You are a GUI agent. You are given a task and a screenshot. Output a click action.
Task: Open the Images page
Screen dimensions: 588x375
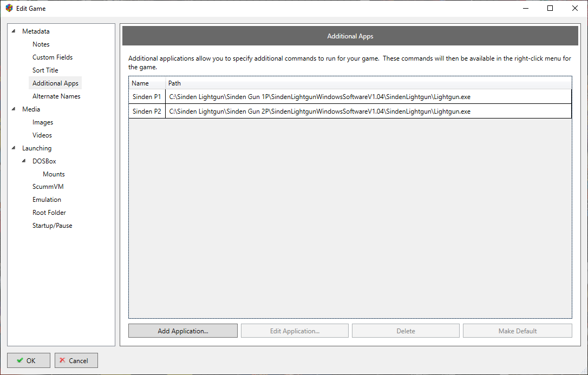tap(43, 122)
